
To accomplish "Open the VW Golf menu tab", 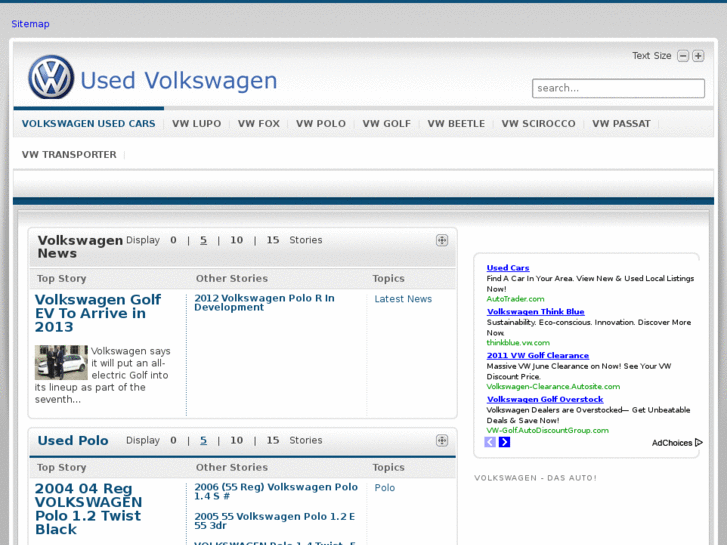I will (x=386, y=124).
